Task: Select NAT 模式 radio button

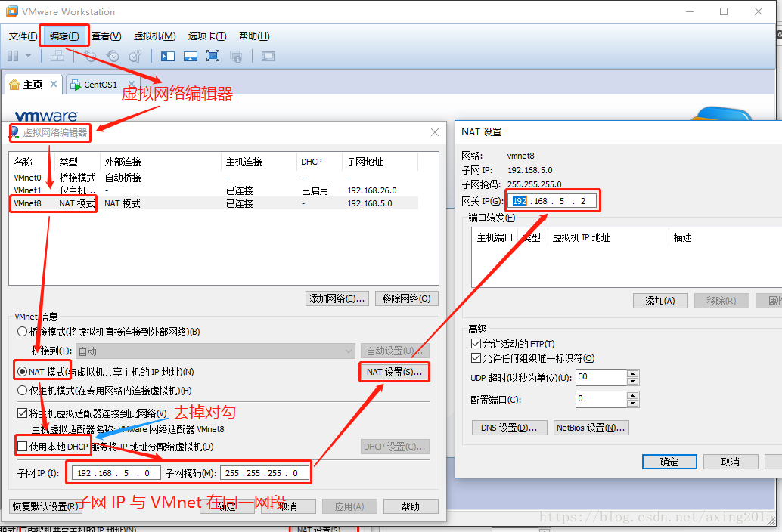Action: pos(23,372)
